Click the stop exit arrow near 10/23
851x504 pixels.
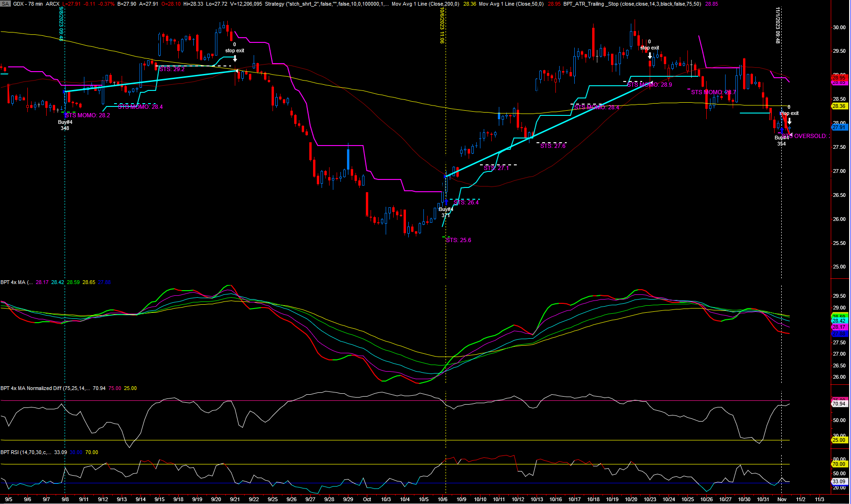coord(650,56)
